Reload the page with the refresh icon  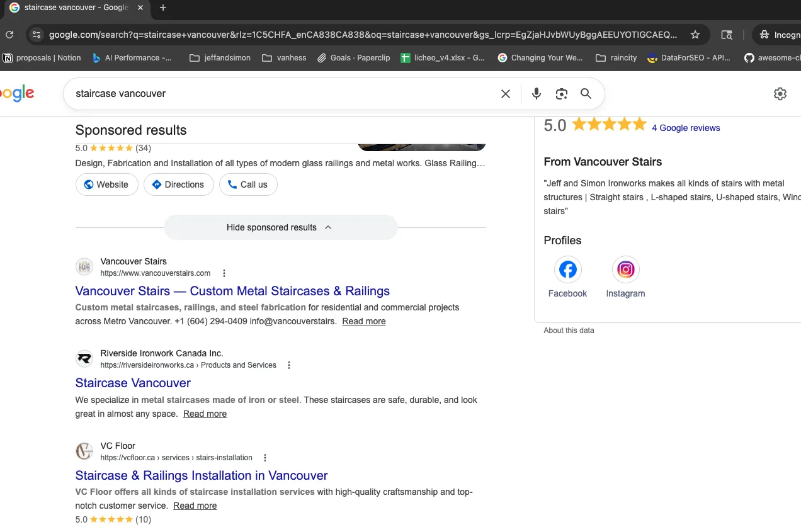(9, 35)
